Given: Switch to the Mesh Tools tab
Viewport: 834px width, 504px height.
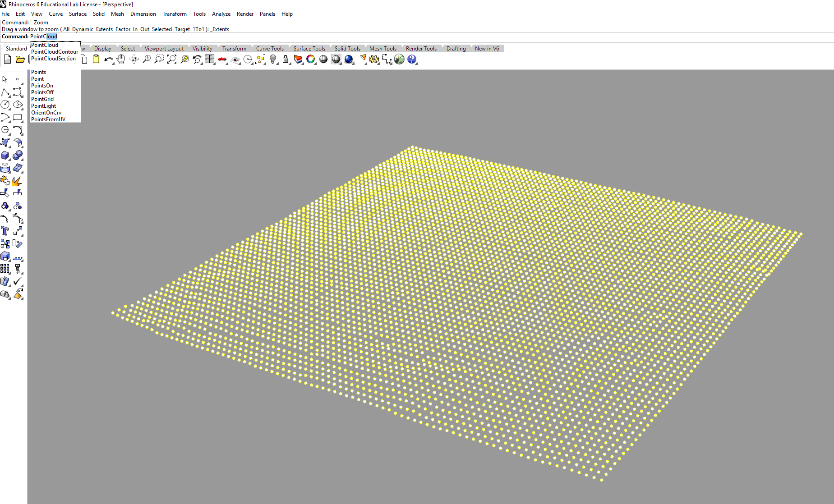Looking at the screenshot, I should click(382, 49).
